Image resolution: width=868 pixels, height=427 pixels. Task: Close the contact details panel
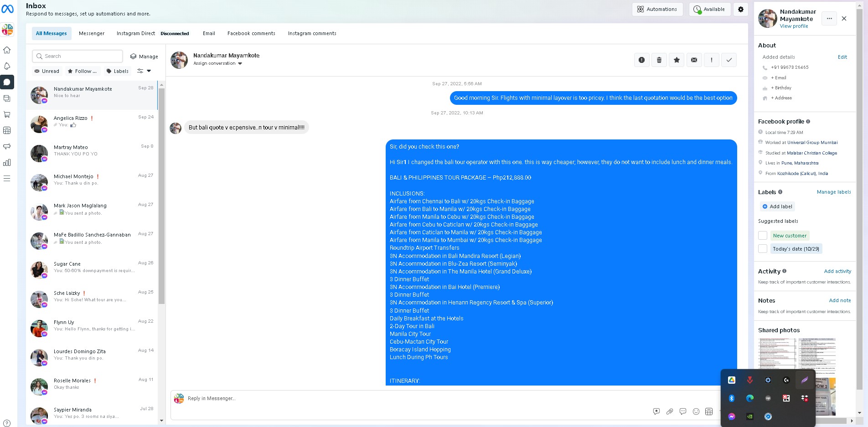[x=844, y=19]
